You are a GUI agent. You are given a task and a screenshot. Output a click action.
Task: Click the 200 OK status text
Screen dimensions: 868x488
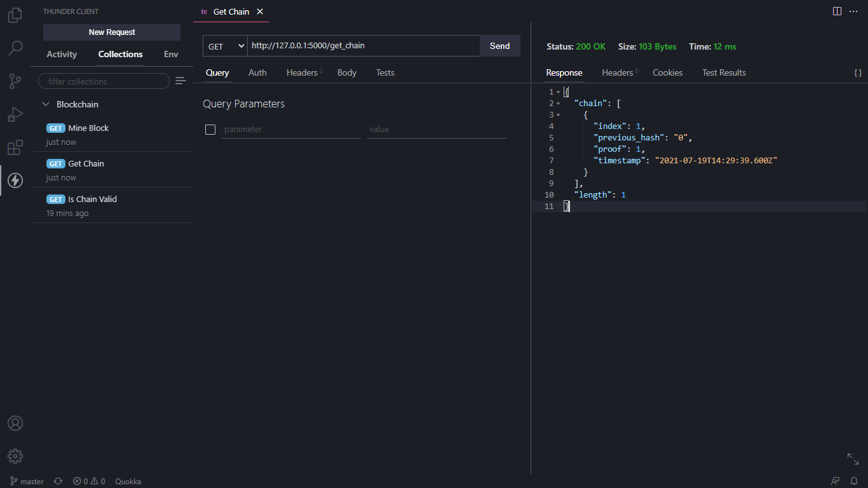(591, 47)
